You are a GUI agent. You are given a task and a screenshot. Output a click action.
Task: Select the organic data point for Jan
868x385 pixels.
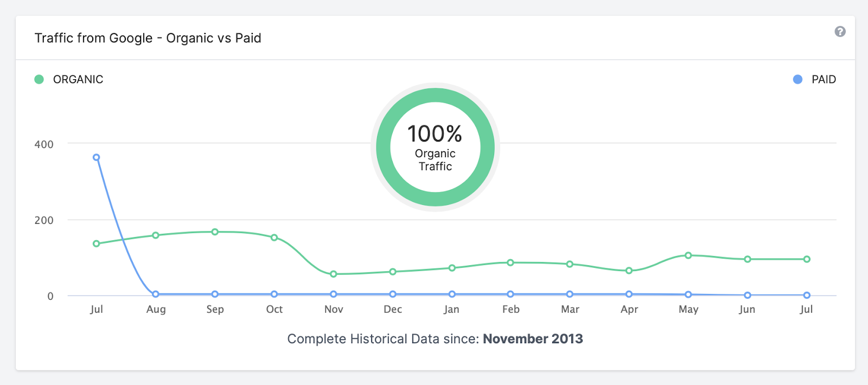[x=452, y=268]
